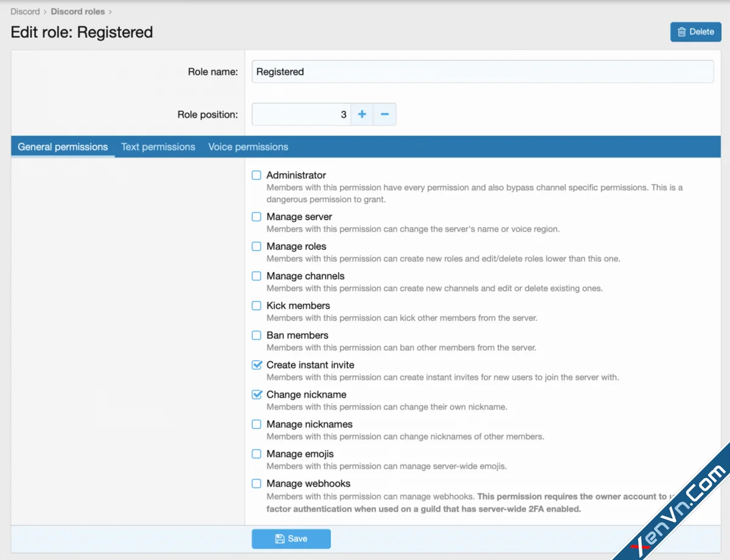The height and width of the screenshot is (560, 730).
Task: Open the Discord roles breadcrumb link
Action: (x=78, y=11)
